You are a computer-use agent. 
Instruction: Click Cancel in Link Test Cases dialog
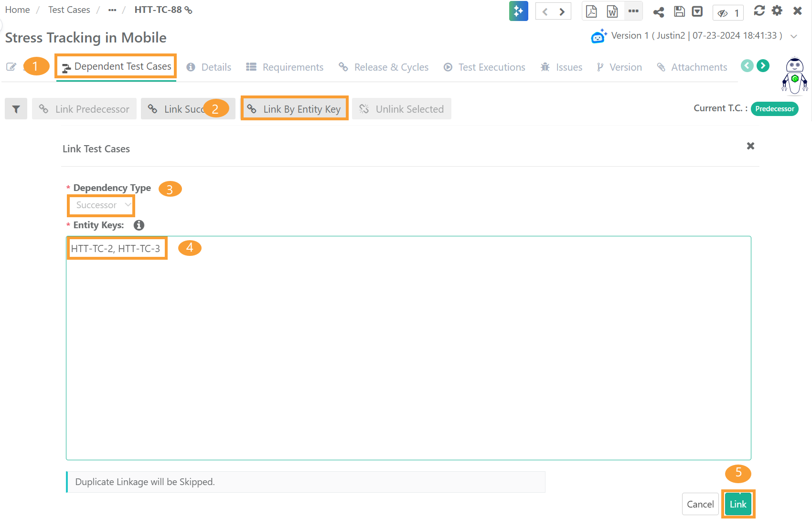(x=700, y=504)
